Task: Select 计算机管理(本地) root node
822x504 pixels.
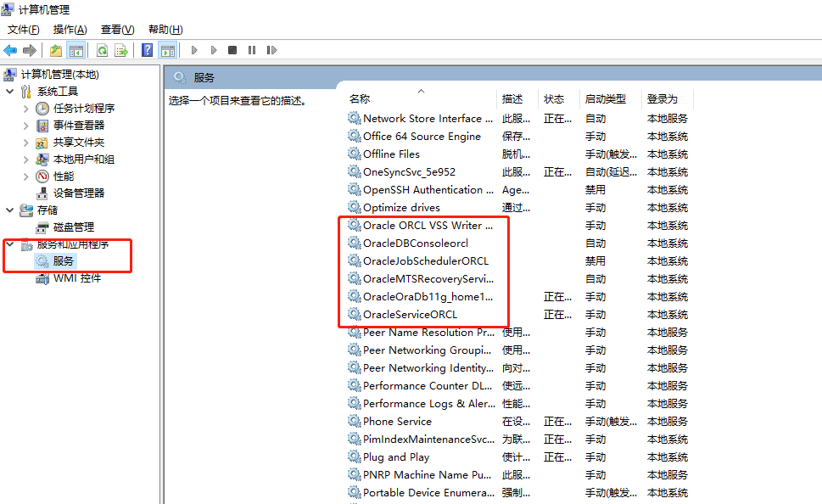Action: click(59, 75)
